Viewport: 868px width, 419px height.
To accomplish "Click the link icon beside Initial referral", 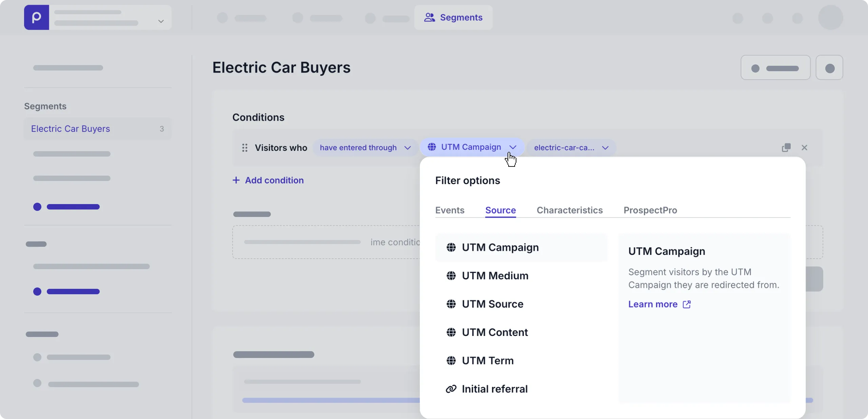I will point(451,389).
